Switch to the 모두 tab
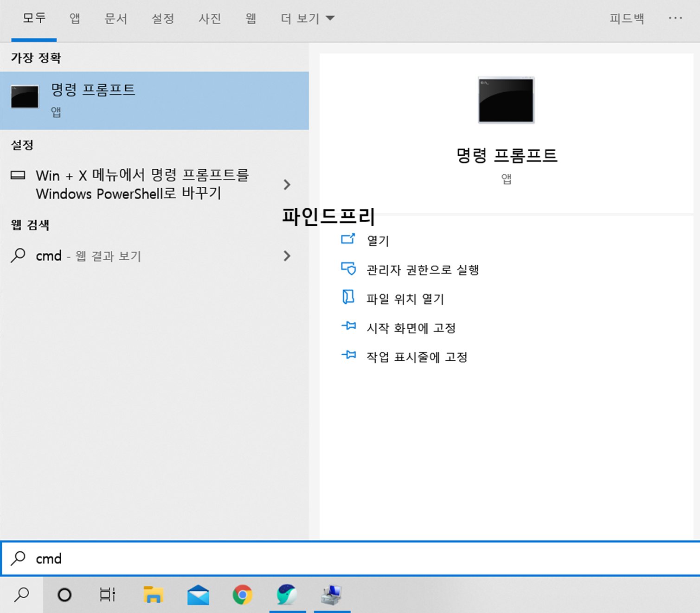The height and width of the screenshot is (613, 700). [34, 19]
